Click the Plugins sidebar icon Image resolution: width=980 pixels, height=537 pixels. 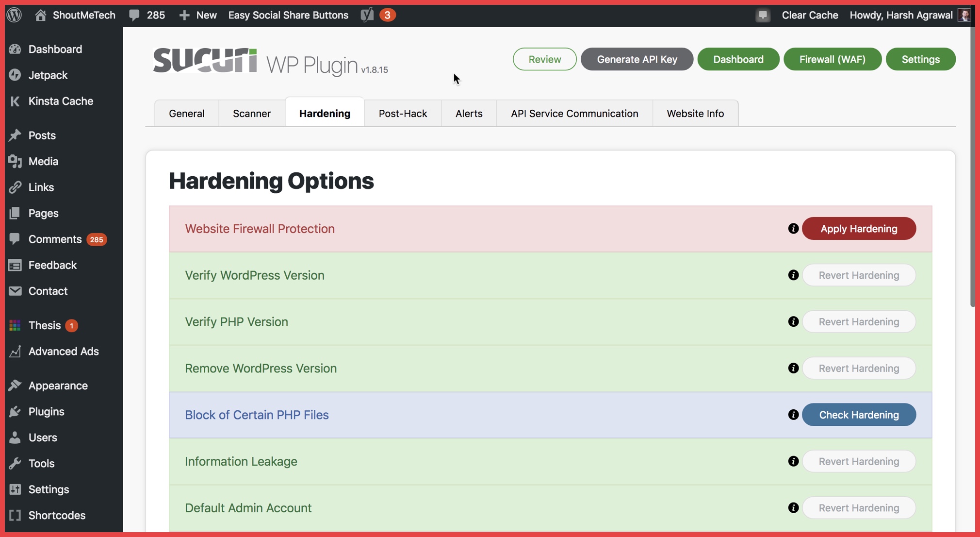(x=15, y=411)
